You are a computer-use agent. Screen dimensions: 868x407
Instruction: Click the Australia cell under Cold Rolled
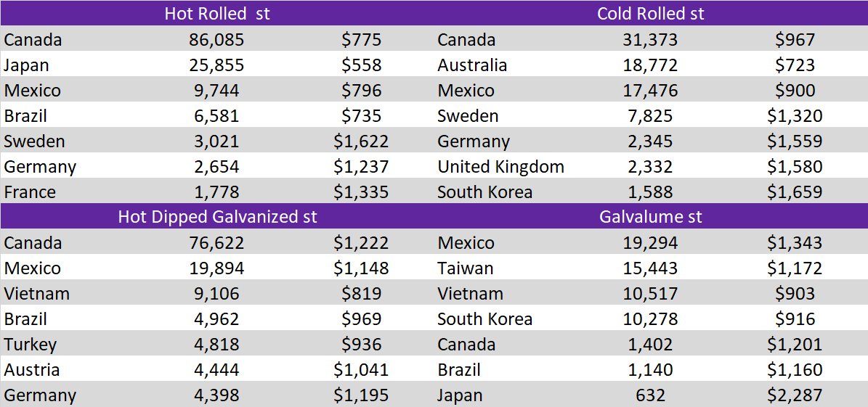(x=471, y=65)
